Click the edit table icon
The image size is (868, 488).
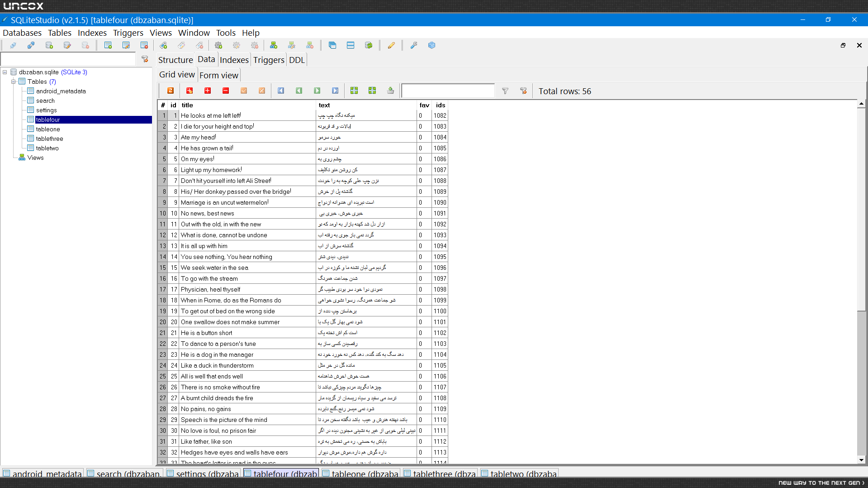tap(126, 45)
